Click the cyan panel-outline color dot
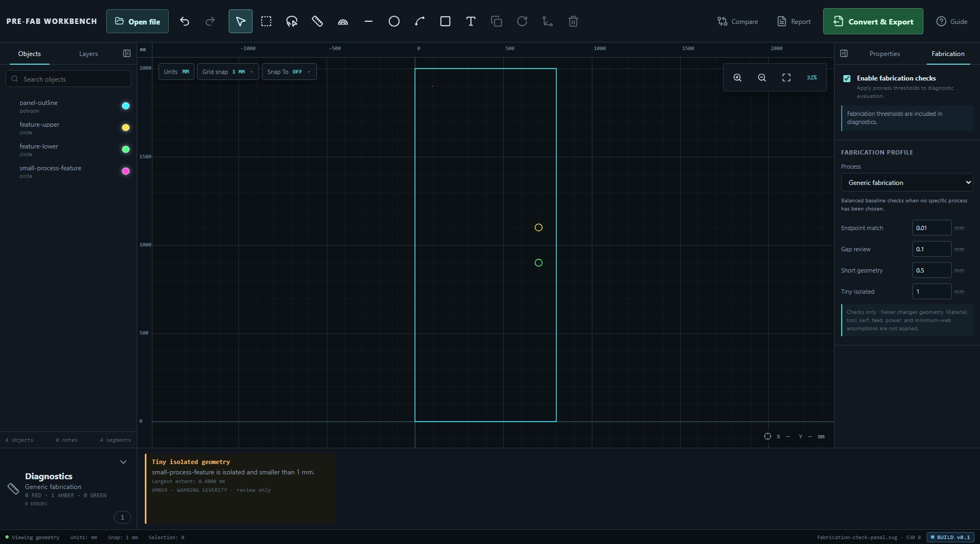 [x=126, y=106]
